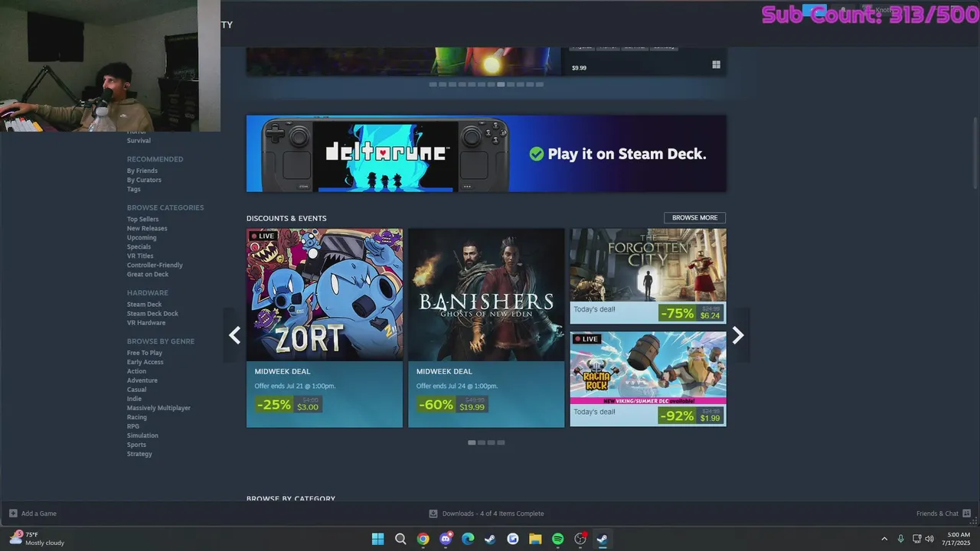Open Ragnarock daily deal card
This screenshot has width=980, height=551.
[648, 379]
